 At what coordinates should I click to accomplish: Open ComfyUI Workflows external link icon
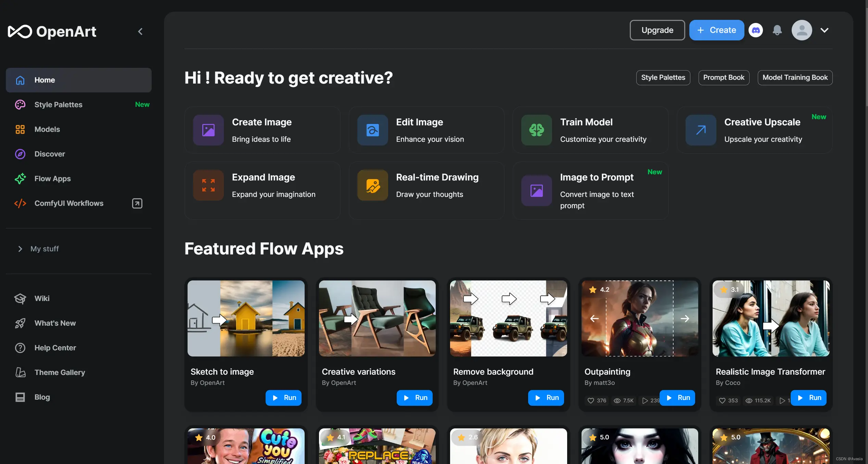click(137, 203)
